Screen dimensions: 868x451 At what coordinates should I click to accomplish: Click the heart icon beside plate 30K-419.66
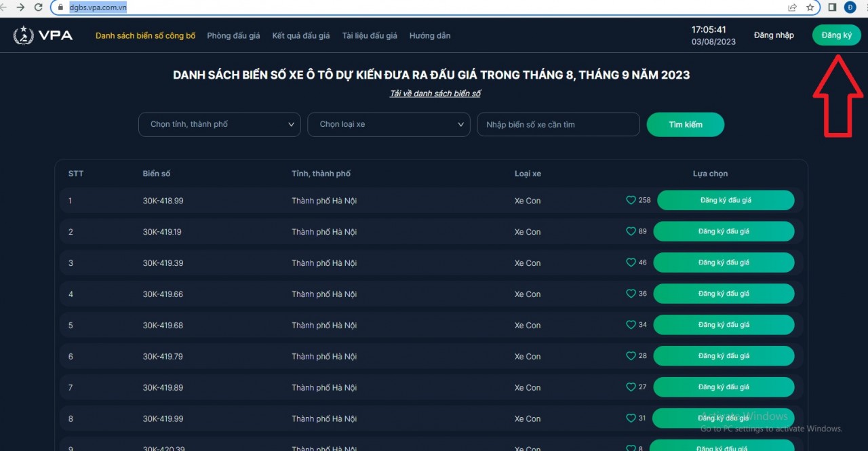pyautogui.click(x=630, y=294)
